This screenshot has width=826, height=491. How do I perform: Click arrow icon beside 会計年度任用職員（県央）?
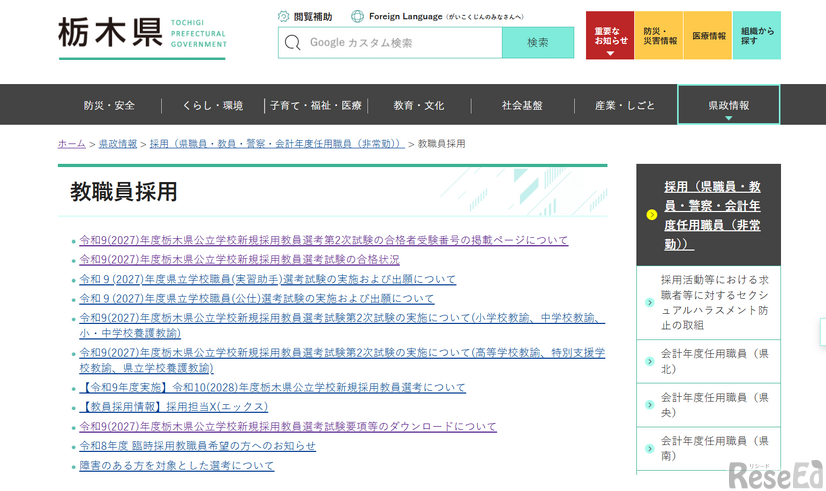click(650, 405)
